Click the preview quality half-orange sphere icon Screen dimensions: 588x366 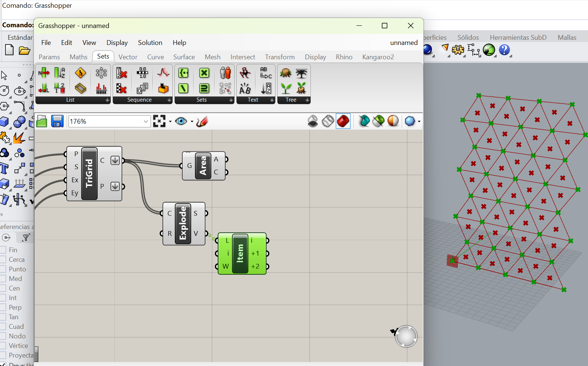coord(393,121)
